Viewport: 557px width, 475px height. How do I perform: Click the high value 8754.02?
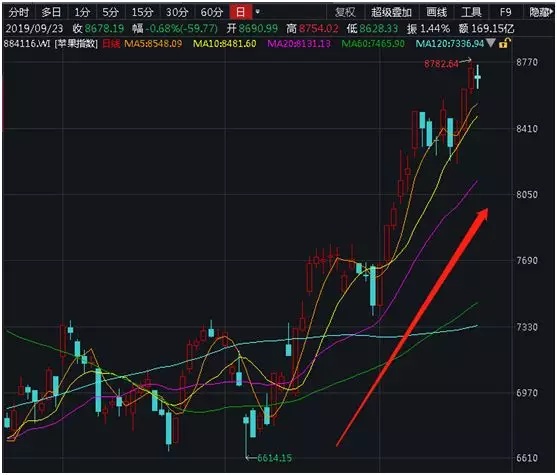(318, 28)
